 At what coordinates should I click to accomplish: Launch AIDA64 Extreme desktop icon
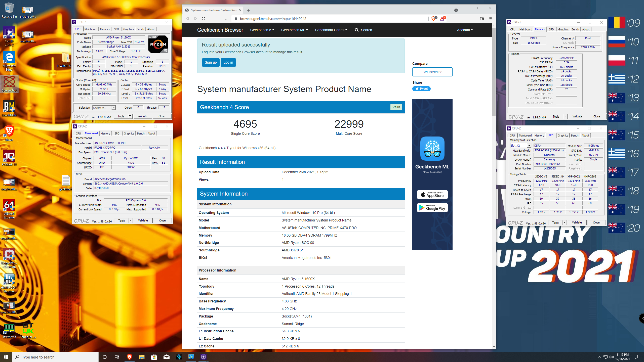pos(9,209)
